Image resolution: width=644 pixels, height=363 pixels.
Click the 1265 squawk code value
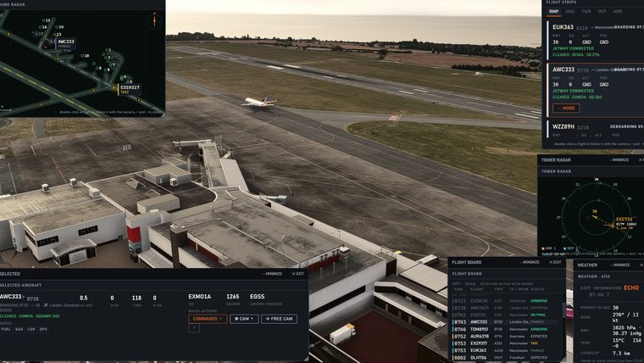(x=232, y=296)
